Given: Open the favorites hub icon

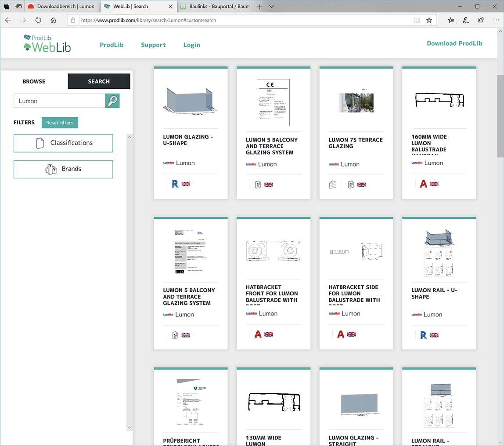Looking at the screenshot, I should click(x=450, y=20).
